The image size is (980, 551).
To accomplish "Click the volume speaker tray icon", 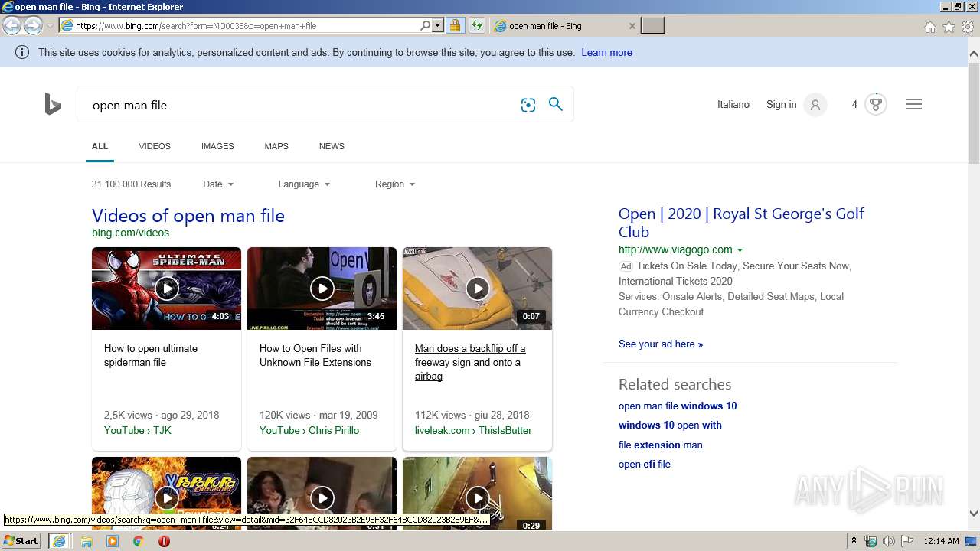I will [888, 541].
